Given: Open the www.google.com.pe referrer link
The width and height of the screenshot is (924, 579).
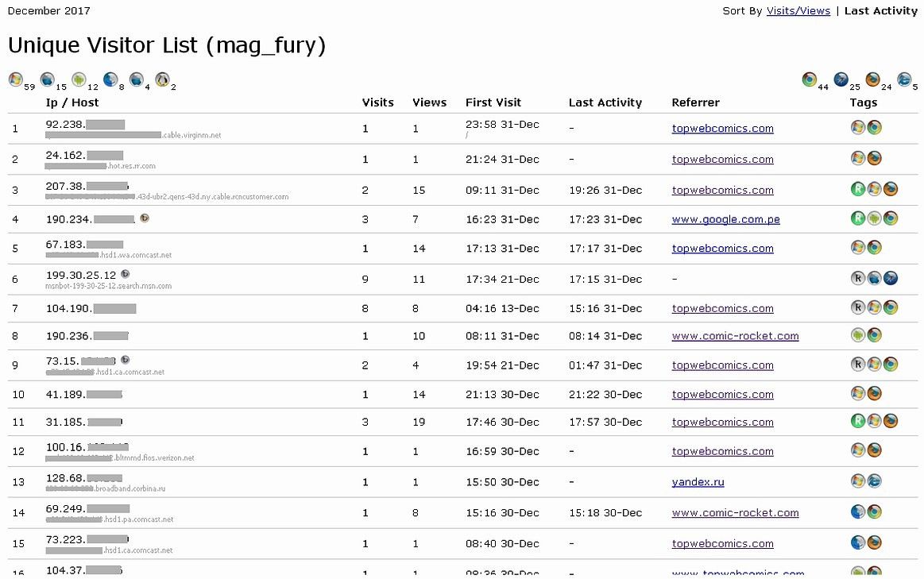Looking at the screenshot, I should (725, 219).
